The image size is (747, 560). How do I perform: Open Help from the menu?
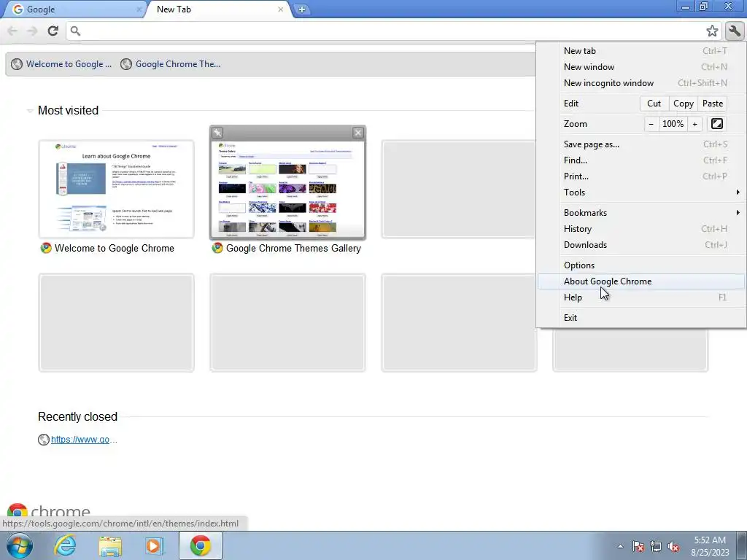pyautogui.click(x=641, y=297)
